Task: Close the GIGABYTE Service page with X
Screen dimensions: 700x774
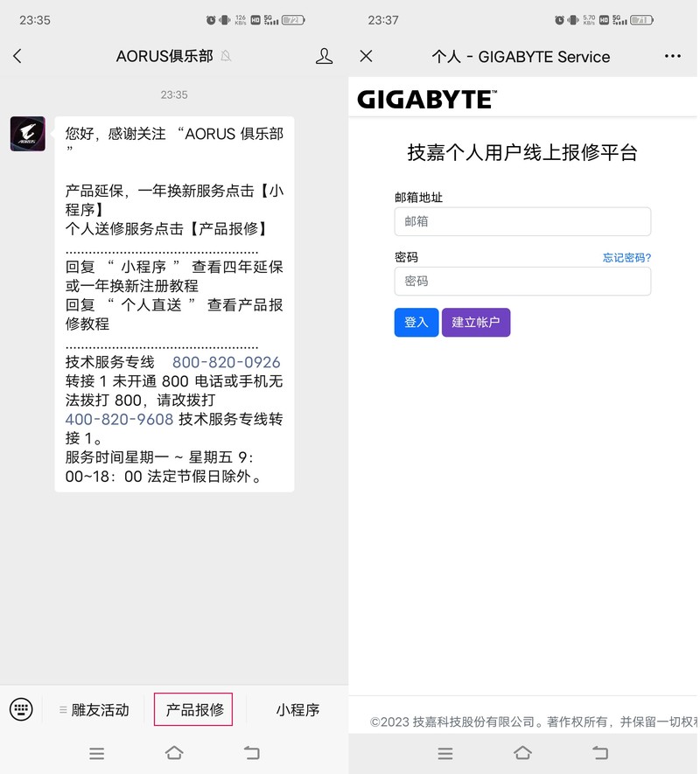Action: (x=367, y=56)
